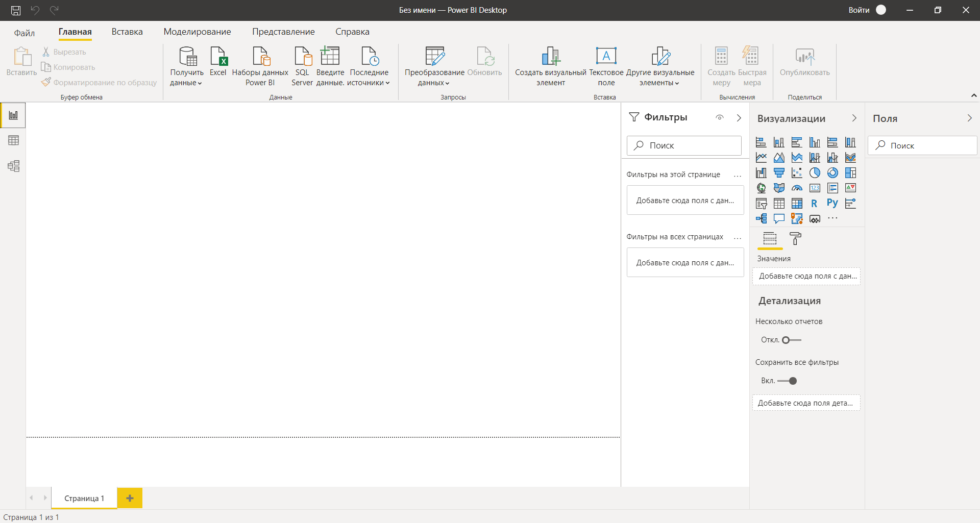Select the clustered column chart visualization

coord(815,142)
